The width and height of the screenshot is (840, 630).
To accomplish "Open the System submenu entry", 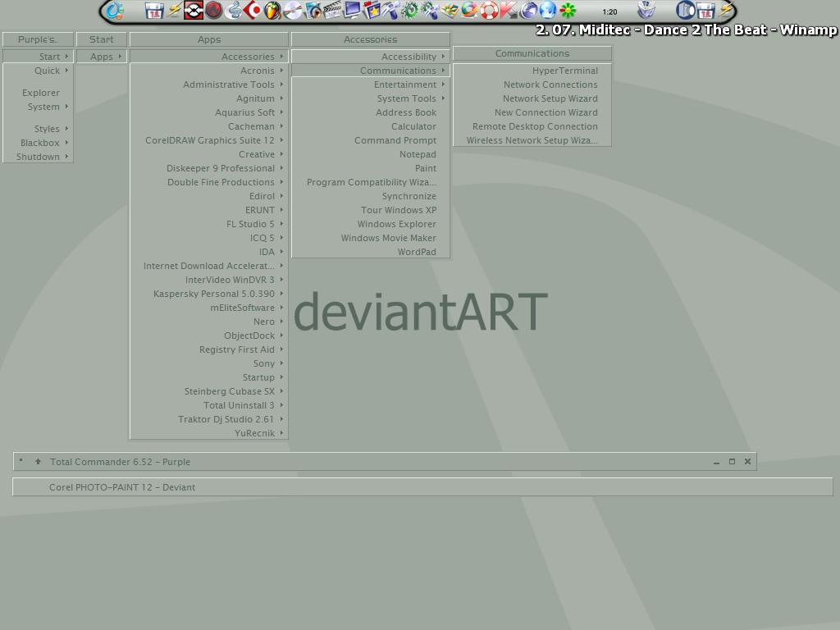I will pos(38,107).
